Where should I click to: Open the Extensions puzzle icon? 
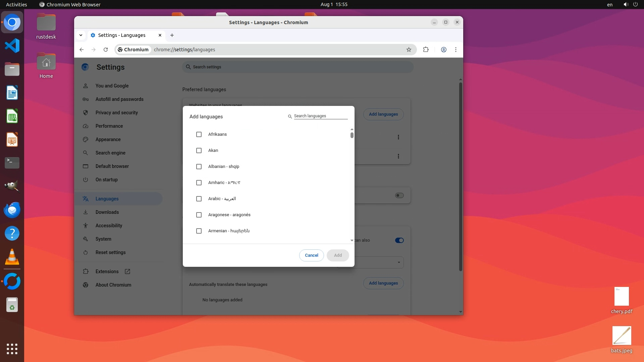pyautogui.click(x=426, y=50)
